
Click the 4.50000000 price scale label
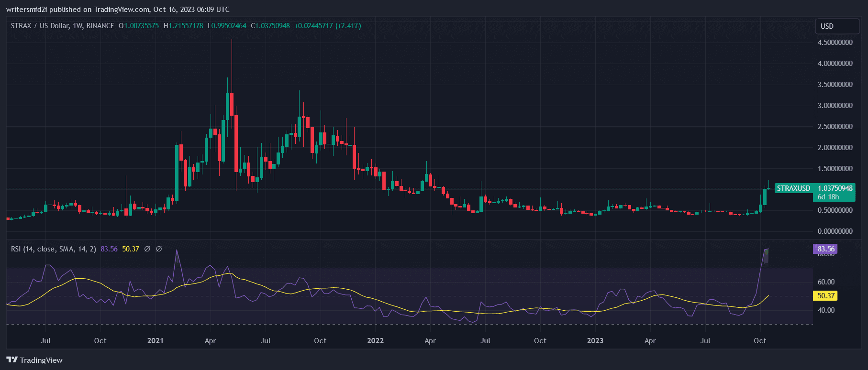pos(835,43)
